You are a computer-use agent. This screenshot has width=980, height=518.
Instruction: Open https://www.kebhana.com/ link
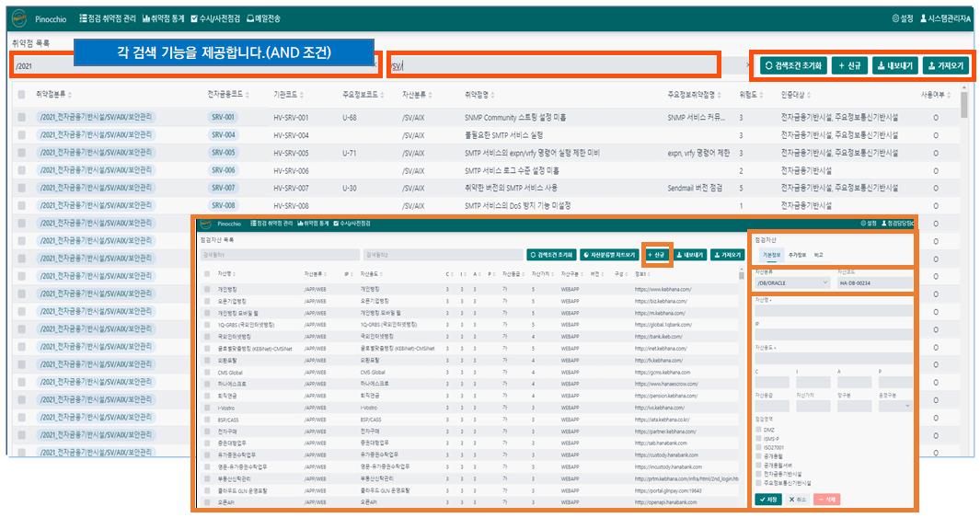663,289
